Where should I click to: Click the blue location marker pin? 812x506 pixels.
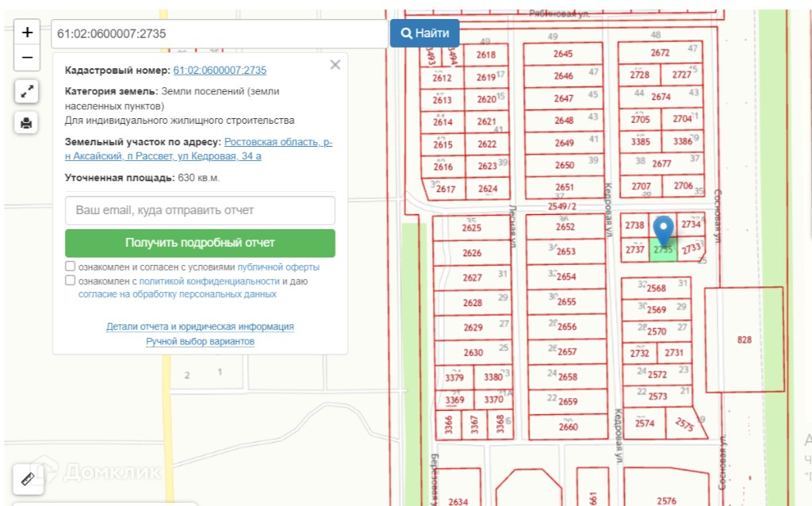tap(663, 228)
